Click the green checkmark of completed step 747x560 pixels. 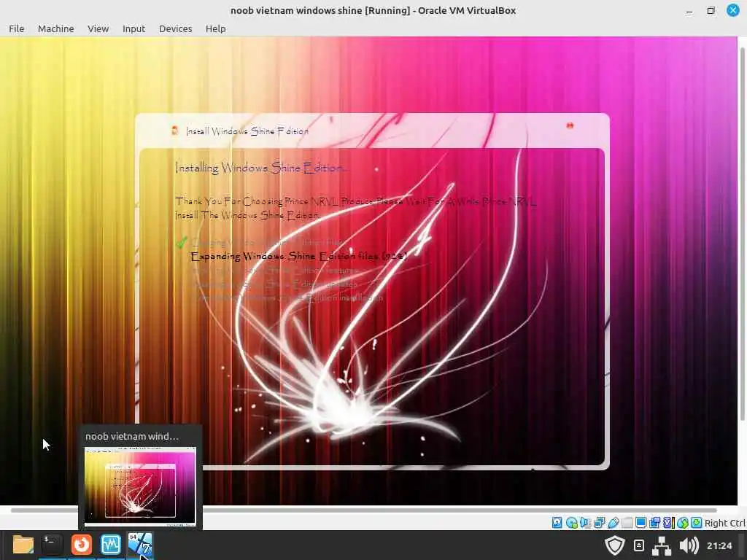(181, 242)
